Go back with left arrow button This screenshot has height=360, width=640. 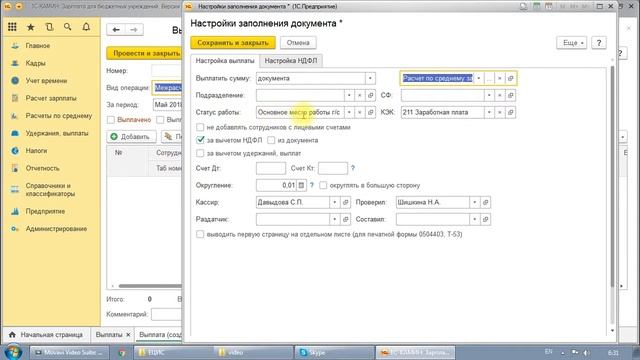point(116,29)
